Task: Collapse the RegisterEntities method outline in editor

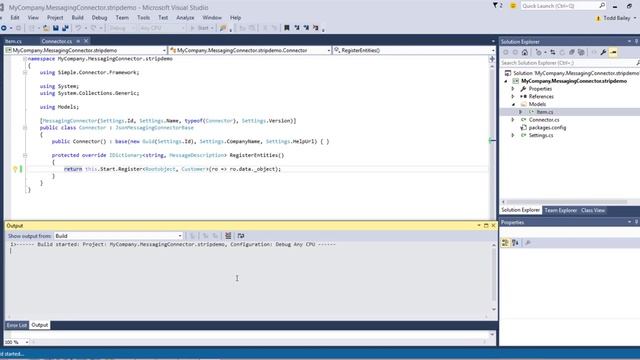Action: [x=25, y=156]
